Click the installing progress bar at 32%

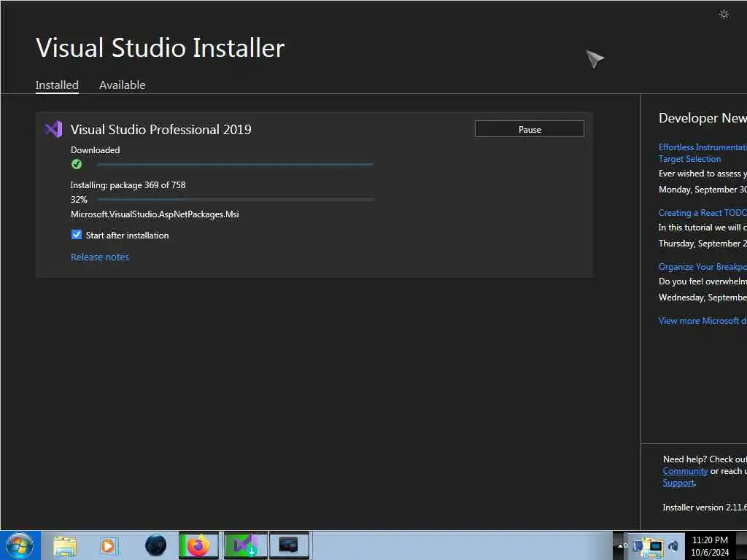pyautogui.click(x=235, y=200)
